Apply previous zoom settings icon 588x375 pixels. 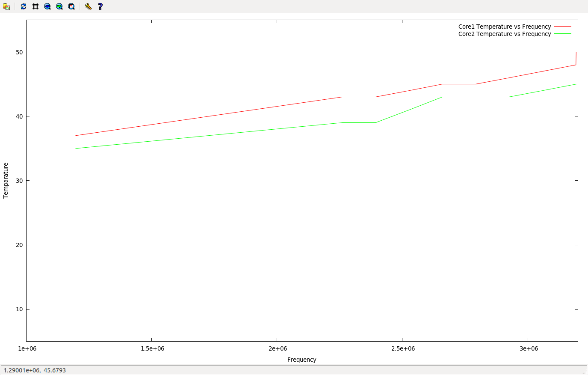(x=47, y=6)
